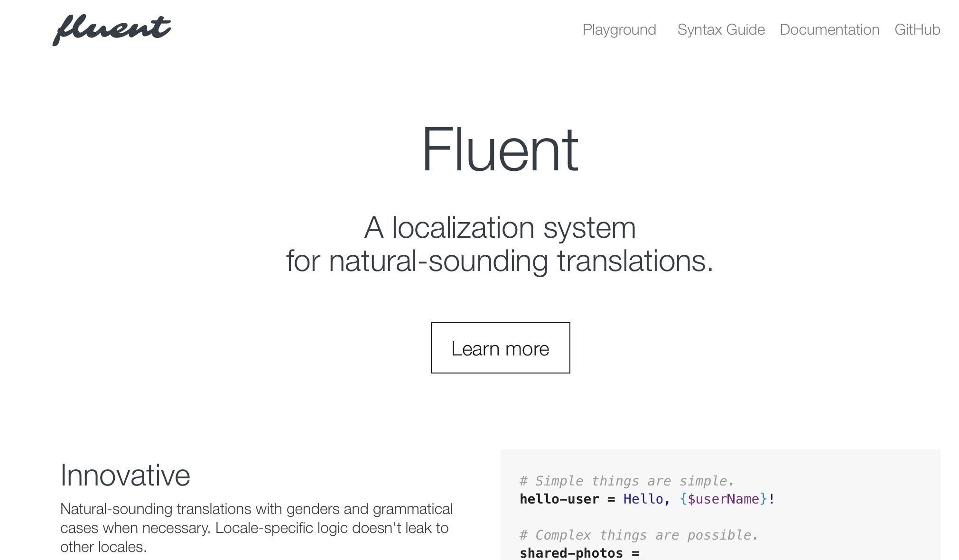Open the Playground page
This screenshot has width=959, height=560.
[x=619, y=29]
